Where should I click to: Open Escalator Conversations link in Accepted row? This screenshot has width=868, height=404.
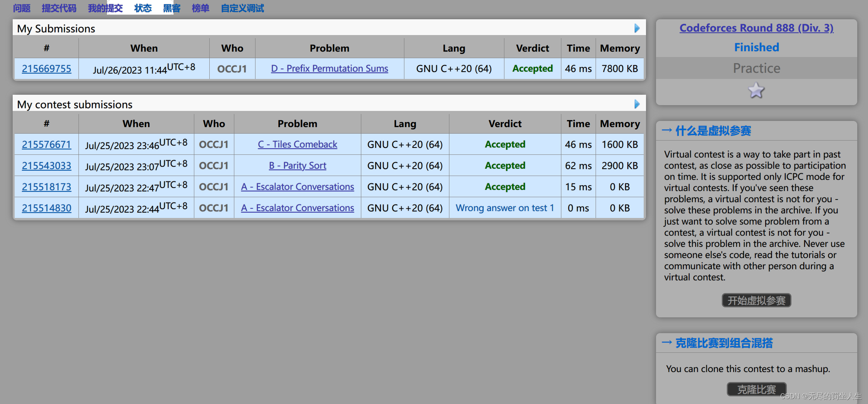coord(297,187)
